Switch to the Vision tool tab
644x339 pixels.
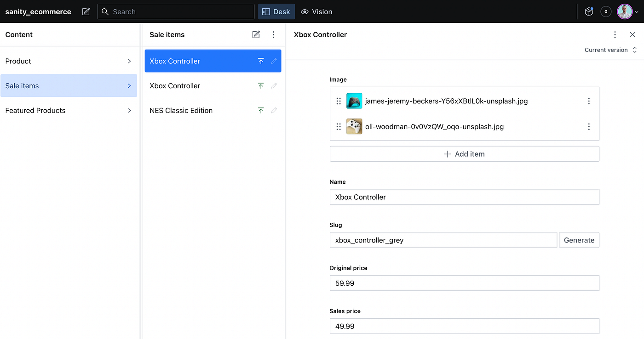[316, 11]
